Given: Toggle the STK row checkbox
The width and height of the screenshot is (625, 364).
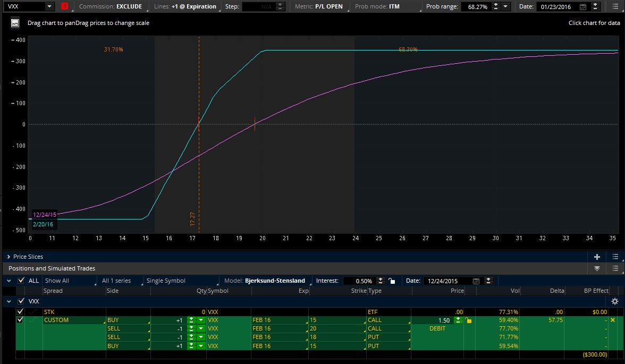Looking at the screenshot, I should point(20,311).
